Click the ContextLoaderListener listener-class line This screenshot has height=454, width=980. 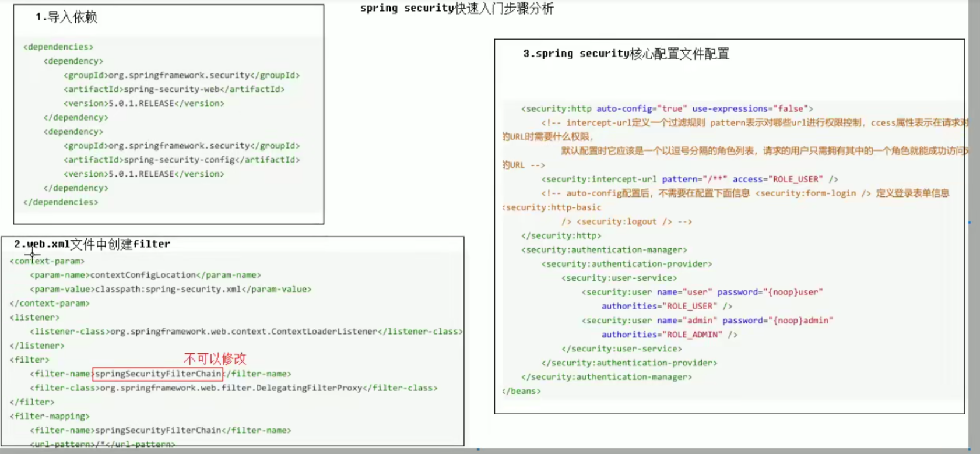[x=246, y=332]
